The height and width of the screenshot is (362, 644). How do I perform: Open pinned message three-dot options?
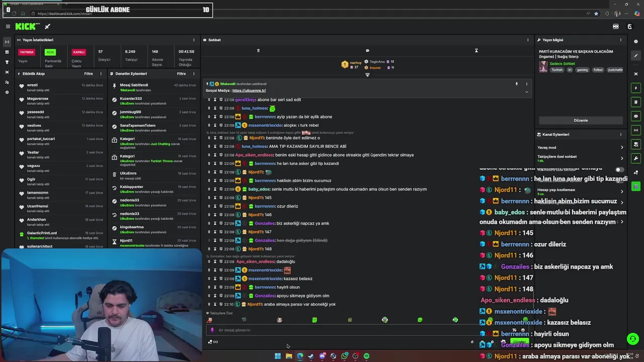[527, 84]
